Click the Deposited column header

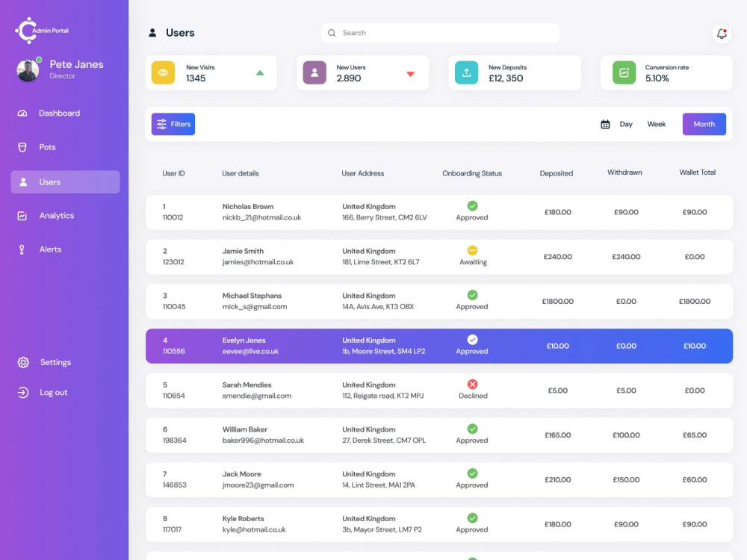tap(557, 173)
